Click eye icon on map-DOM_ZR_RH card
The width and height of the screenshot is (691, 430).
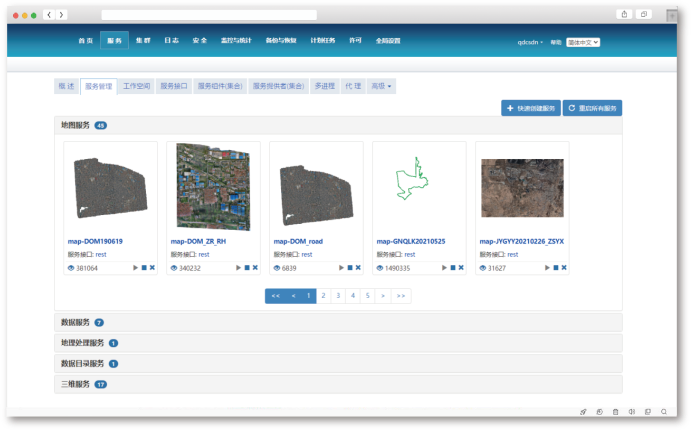point(174,268)
